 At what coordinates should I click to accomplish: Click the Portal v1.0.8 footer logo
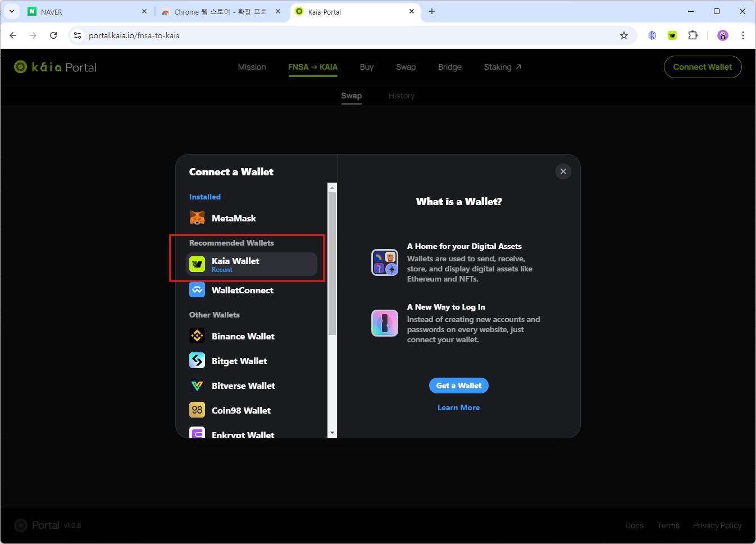[48, 525]
